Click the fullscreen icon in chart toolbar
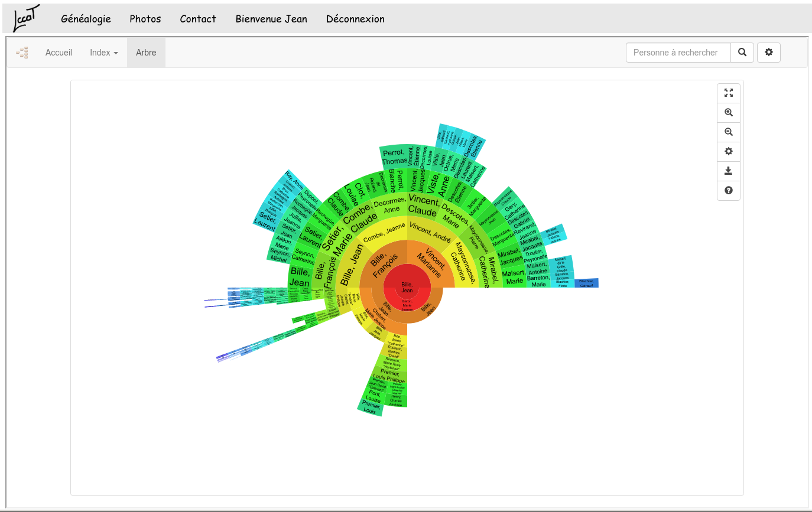 tap(729, 93)
